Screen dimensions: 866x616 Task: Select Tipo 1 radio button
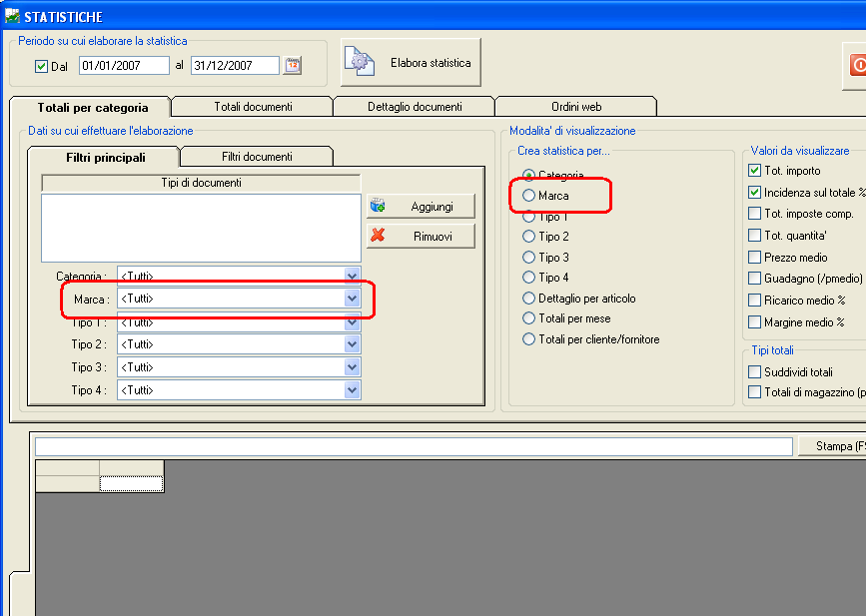point(528,216)
